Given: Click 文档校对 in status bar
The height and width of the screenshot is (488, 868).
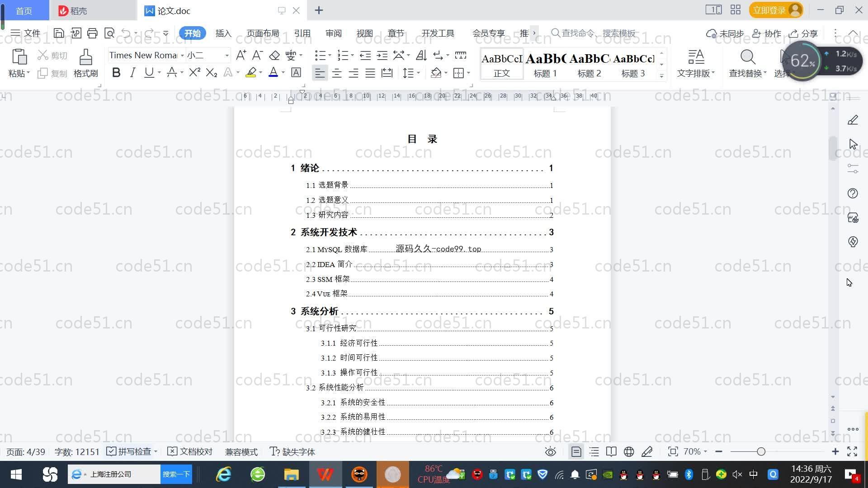Looking at the screenshot, I should (190, 451).
